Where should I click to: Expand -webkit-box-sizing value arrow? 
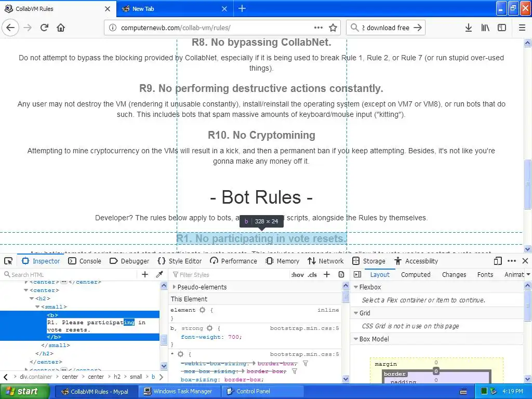254,363
